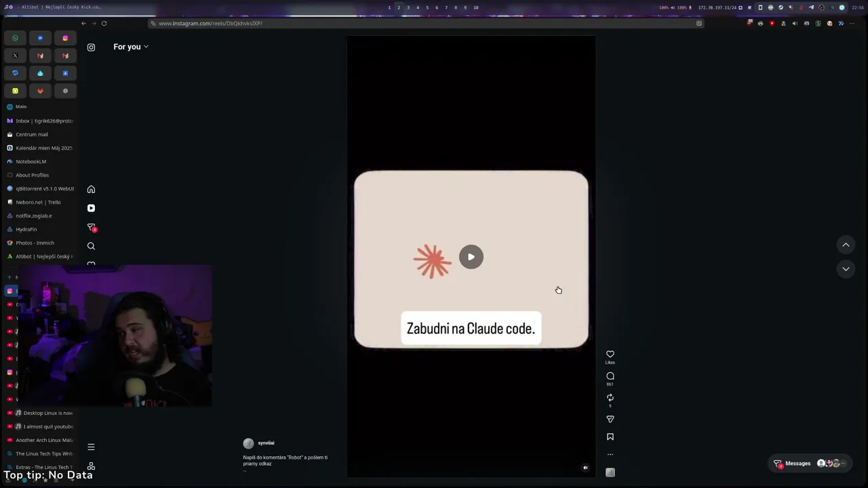Open Instagram More menu (hamburger)
The height and width of the screenshot is (488, 868).
click(91, 447)
